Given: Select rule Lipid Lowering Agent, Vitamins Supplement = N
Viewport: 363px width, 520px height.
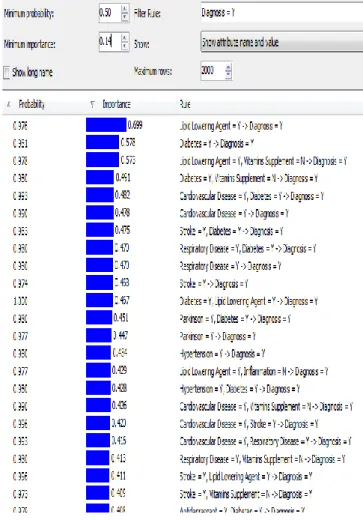Looking at the screenshot, I should [263, 161].
